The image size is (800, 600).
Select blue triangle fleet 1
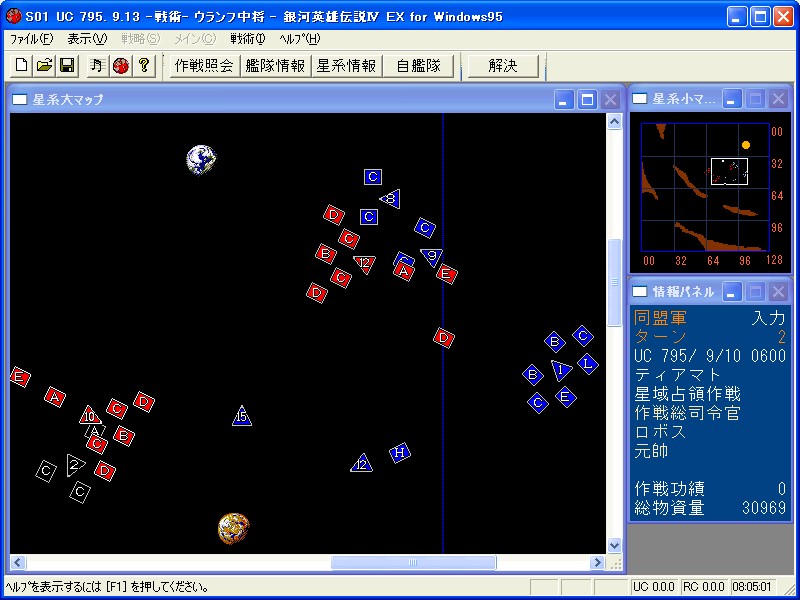pos(561,370)
